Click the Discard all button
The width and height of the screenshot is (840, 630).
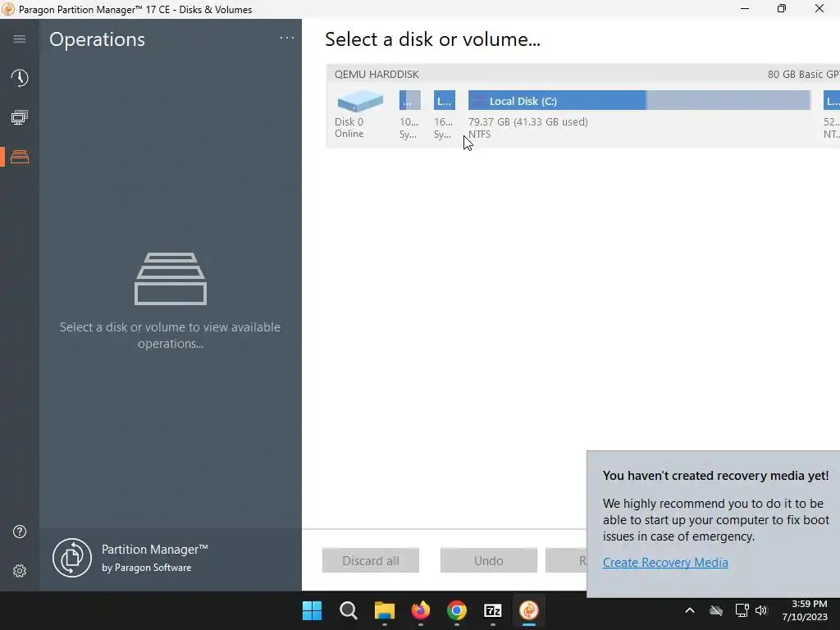[x=370, y=560]
